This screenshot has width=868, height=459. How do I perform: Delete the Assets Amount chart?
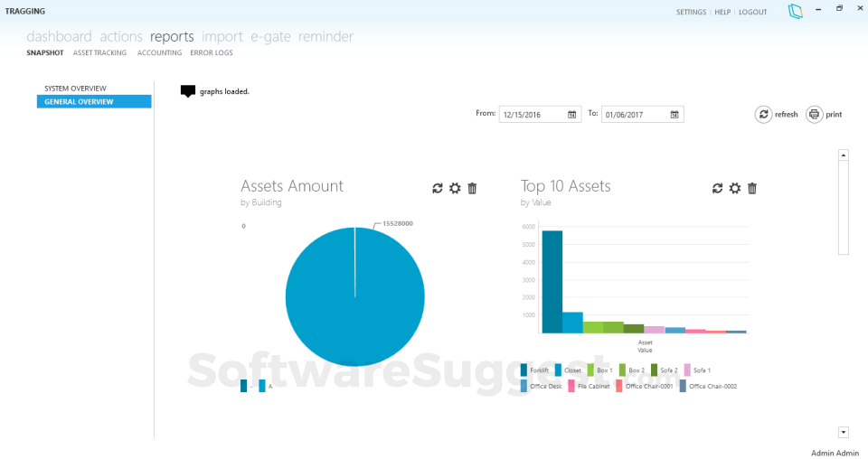pos(472,188)
